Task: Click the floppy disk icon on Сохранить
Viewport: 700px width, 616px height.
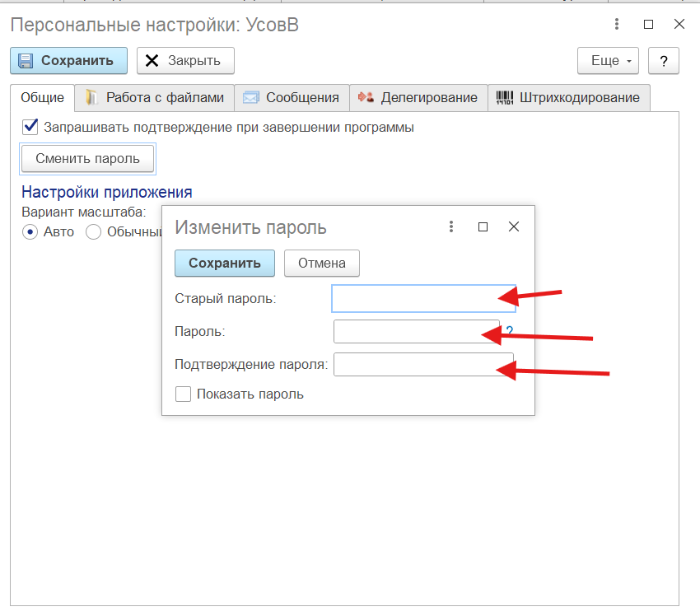Action: [26, 61]
